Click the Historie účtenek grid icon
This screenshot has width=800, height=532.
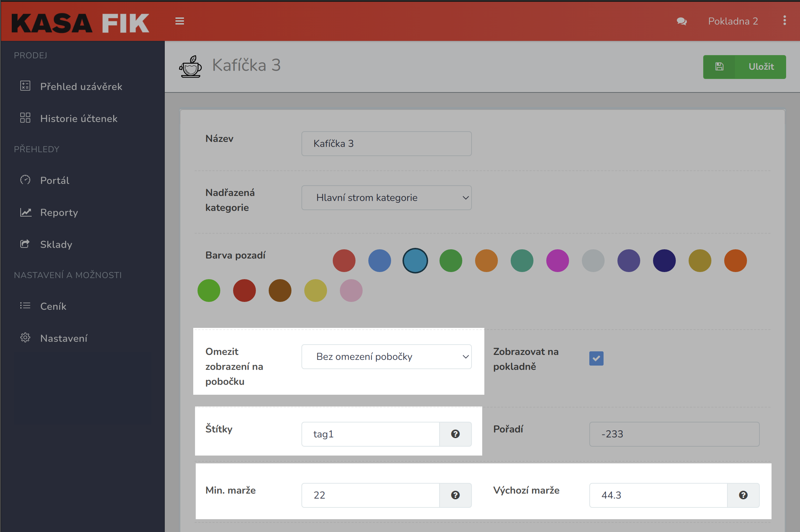click(x=25, y=118)
